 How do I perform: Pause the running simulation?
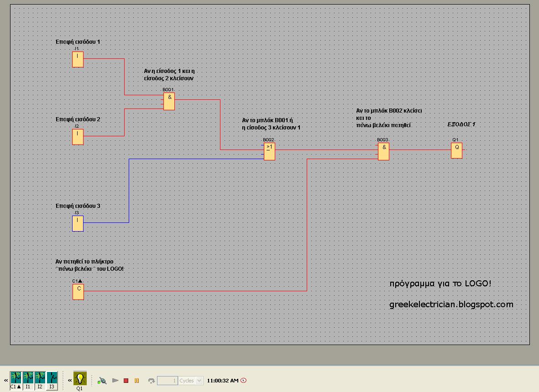136,380
